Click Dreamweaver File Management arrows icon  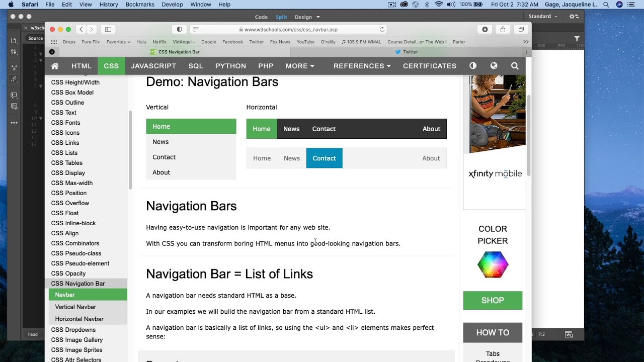click(x=14, y=52)
